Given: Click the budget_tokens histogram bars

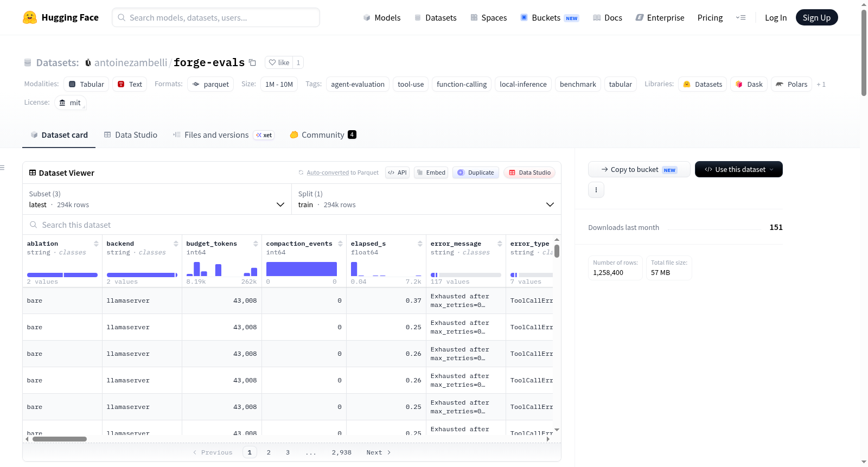Looking at the screenshot, I should pos(222,269).
